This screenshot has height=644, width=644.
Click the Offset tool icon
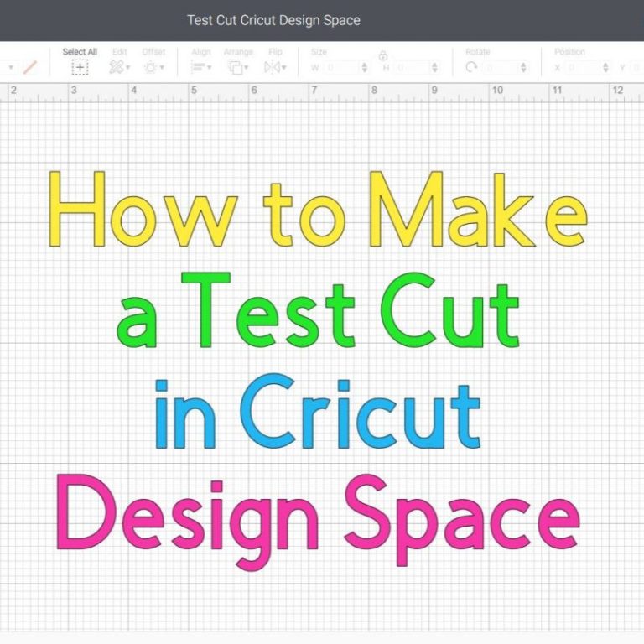click(151, 67)
